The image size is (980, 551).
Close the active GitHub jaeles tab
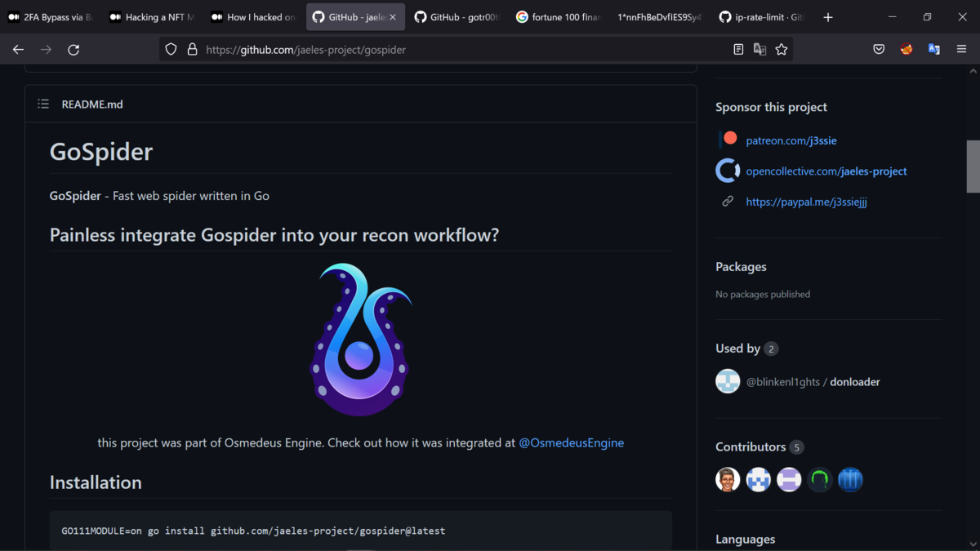pyautogui.click(x=393, y=17)
